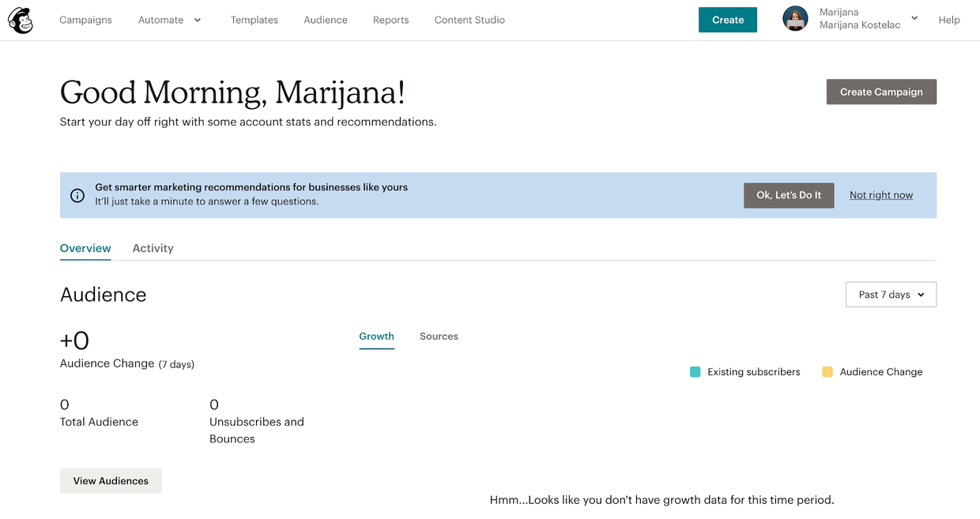Open the Past 7 days dropdown
Screen dimensions: 980x519
891,295
